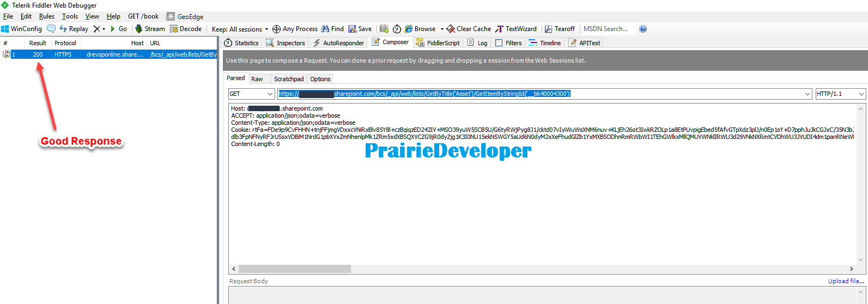The width and height of the screenshot is (868, 304).
Task: Select the Scratchpad sub-tab
Action: [x=289, y=79]
